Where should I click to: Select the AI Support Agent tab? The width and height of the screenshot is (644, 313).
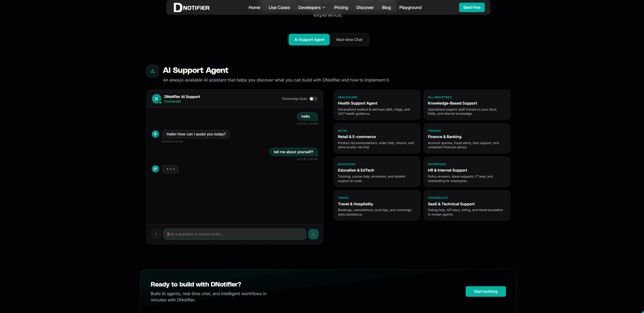click(309, 40)
